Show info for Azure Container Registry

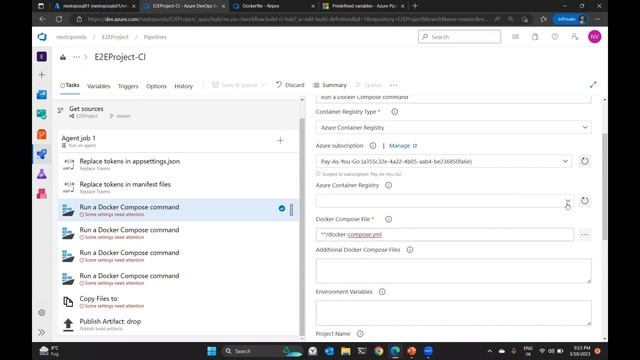pos(389,185)
